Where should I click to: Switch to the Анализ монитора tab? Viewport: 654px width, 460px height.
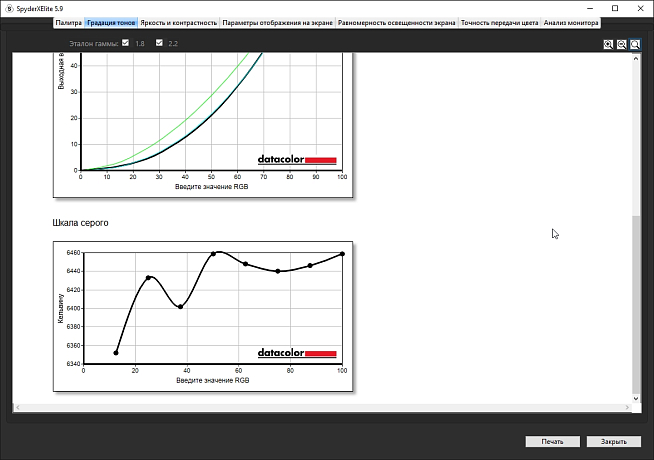pos(571,21)
